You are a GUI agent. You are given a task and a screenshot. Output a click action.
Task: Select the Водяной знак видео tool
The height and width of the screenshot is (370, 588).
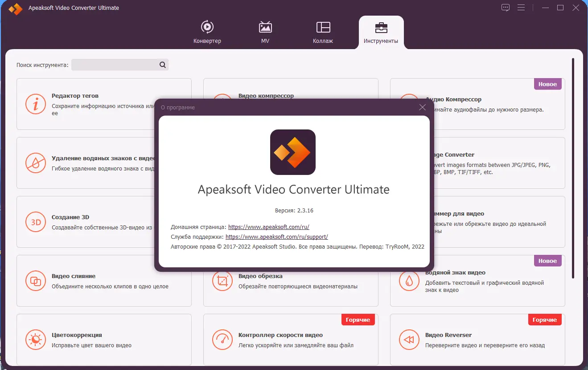409,281
